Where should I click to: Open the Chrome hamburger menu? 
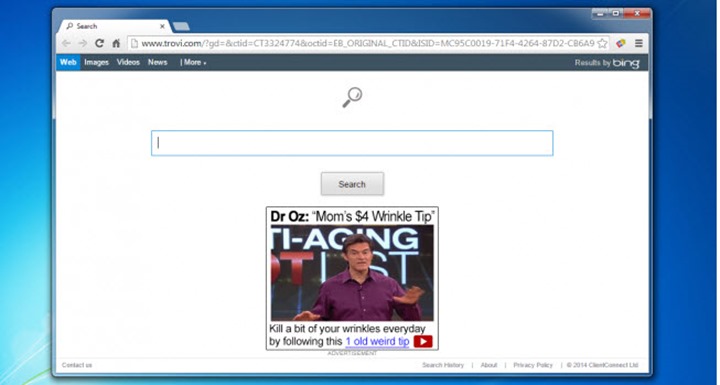point(639,43)
